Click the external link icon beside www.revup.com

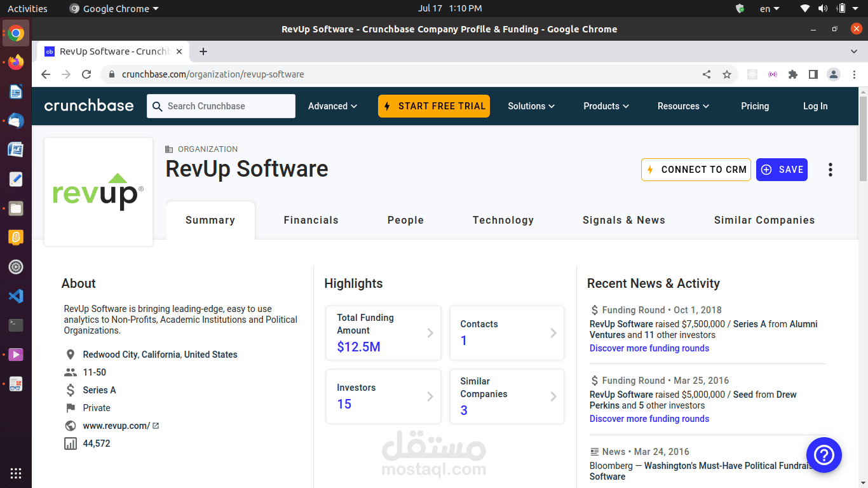click(156, 426)
